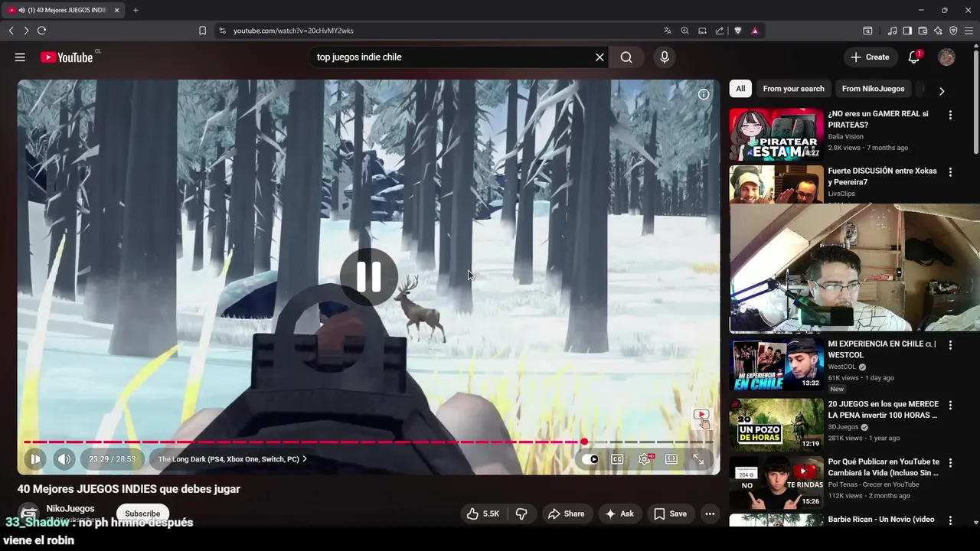Start voice search with microphone

(664, 57)
